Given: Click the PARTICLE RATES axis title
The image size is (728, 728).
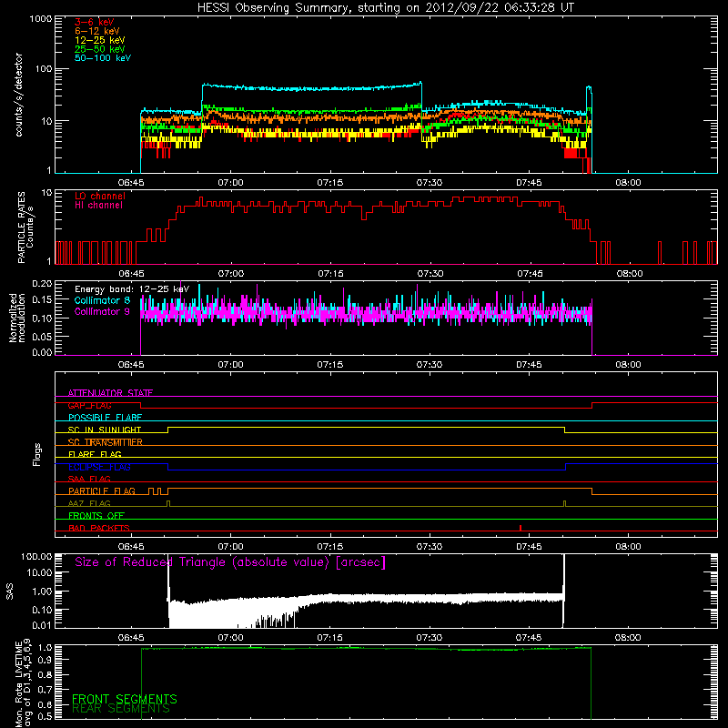Looking at the screenshot, I should (x=21, y=227).
